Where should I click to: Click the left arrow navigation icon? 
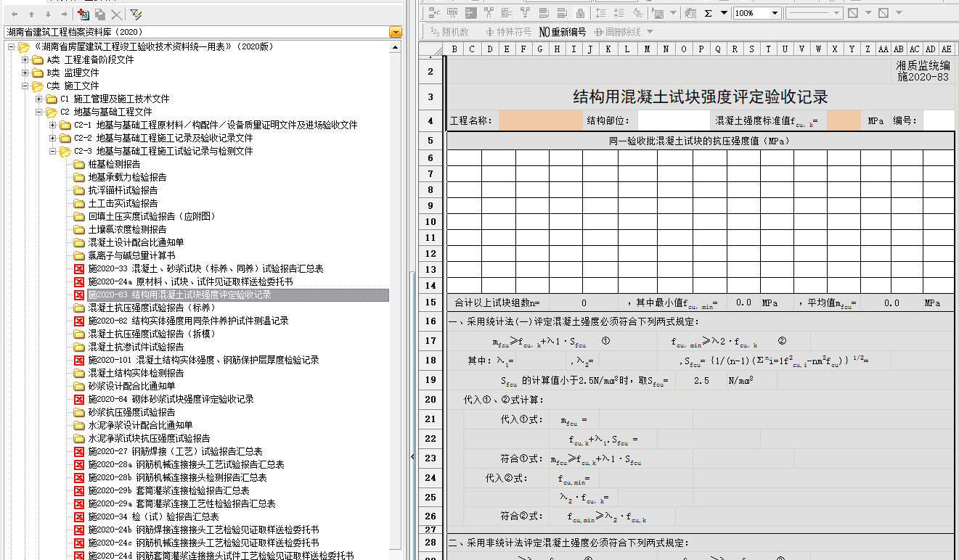coord(15,14)
